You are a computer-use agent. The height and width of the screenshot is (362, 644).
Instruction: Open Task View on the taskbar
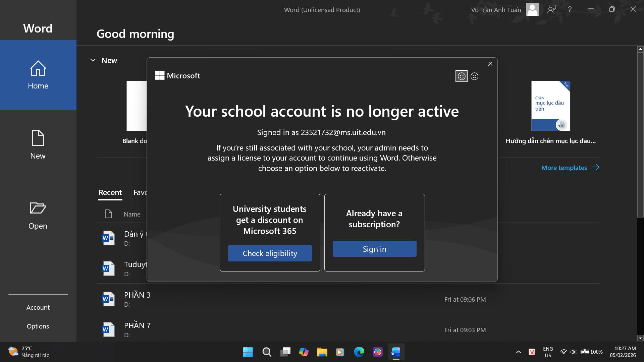pos(285,352)
